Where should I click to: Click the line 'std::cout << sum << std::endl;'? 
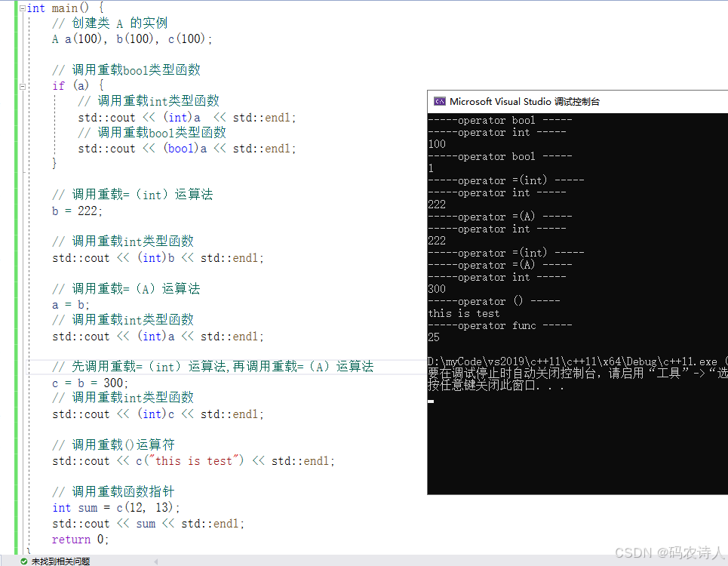148,524
